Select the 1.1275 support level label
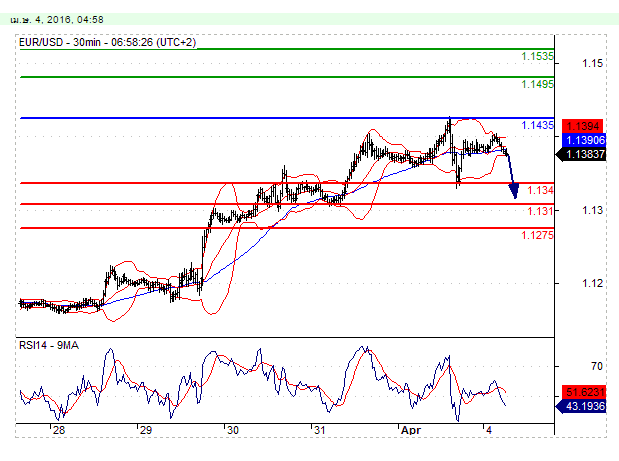 tap(537, 235)
